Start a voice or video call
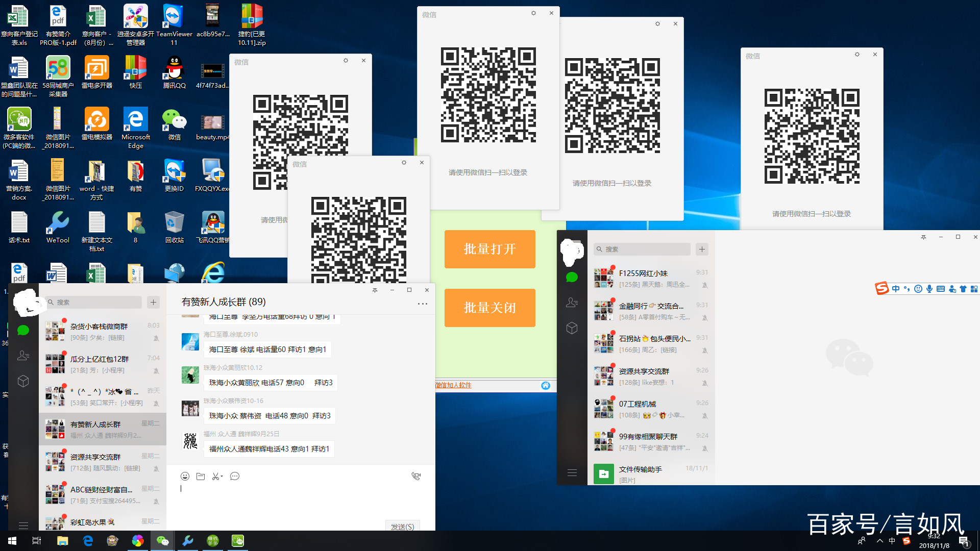Screen dimensions: 980x551 (416, 476)
